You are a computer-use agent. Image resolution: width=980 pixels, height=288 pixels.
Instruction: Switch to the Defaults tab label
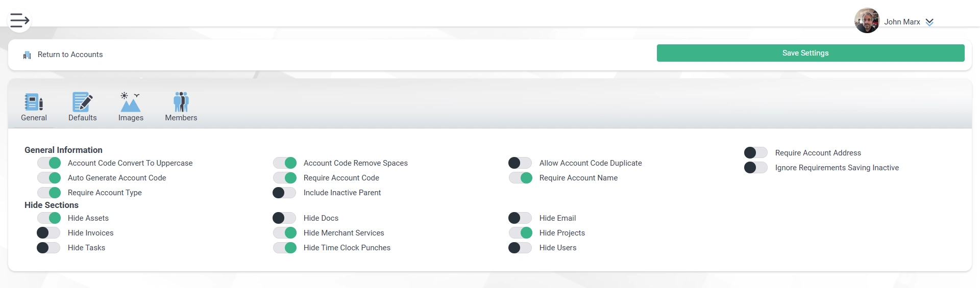coord(82,118)
